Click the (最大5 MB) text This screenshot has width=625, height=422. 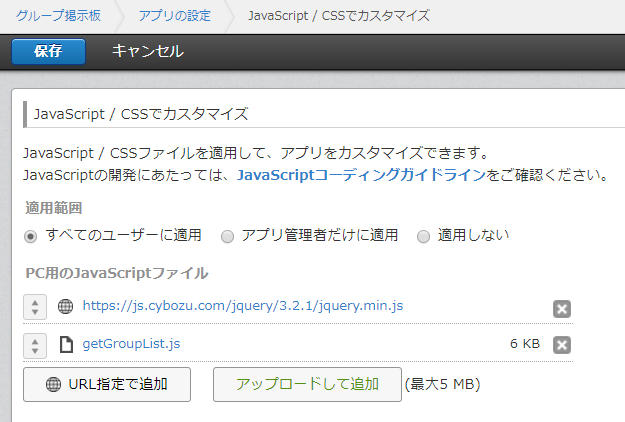(442, 385)
